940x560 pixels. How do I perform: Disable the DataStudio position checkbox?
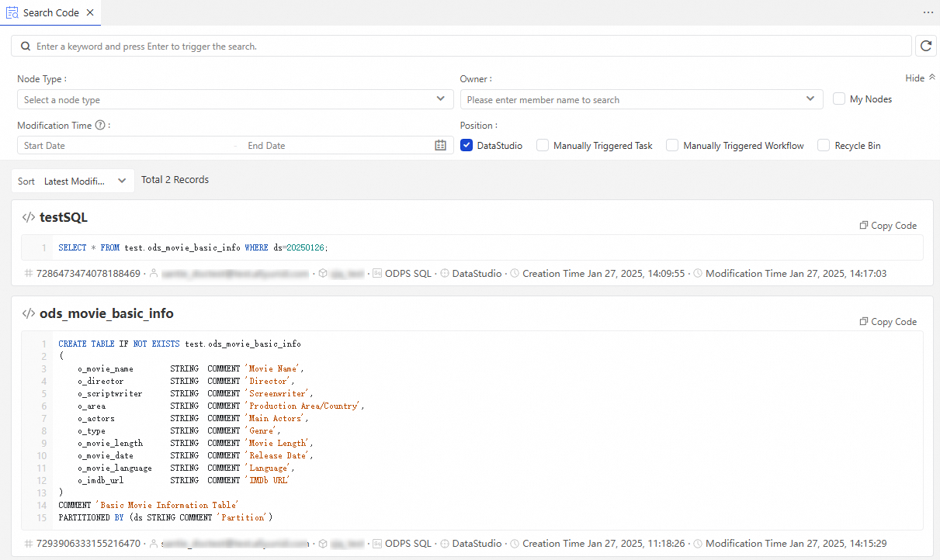pyautogui.click(x=467, y=145)
